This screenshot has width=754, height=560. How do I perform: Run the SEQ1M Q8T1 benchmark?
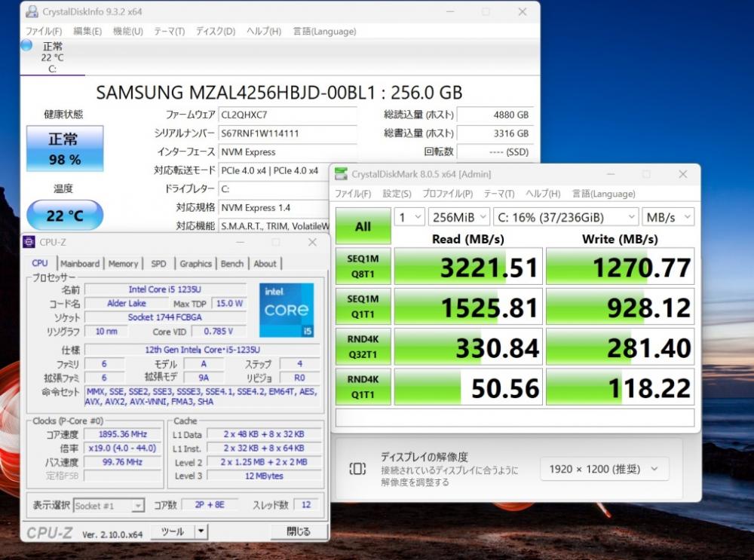363,266
